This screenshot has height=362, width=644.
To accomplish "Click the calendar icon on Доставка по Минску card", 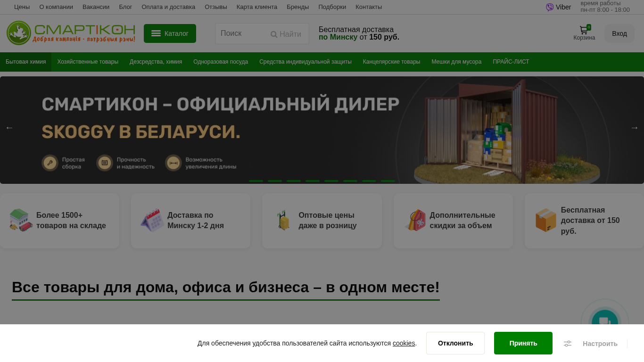I will coord(152,220).
